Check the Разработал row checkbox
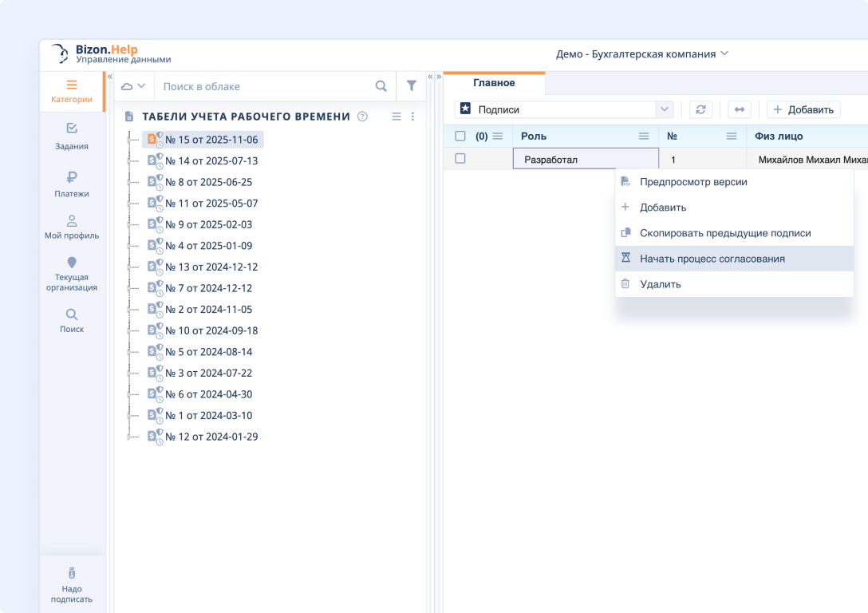Viewport: 868px width, 613px height. point(460,159)
